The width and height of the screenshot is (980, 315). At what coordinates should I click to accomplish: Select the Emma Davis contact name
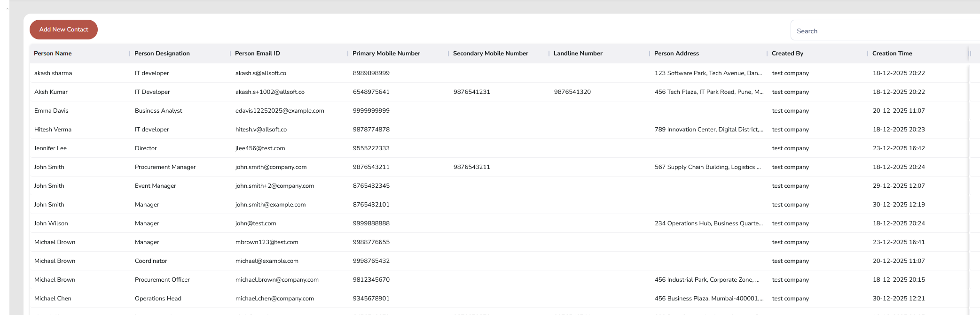pos(51,111)
